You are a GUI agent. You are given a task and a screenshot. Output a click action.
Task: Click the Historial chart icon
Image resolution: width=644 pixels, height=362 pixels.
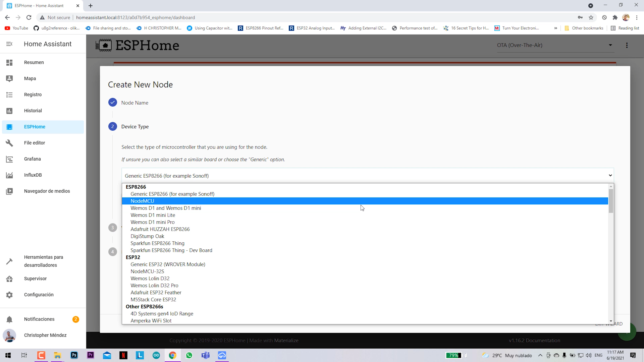click(9, 111)
